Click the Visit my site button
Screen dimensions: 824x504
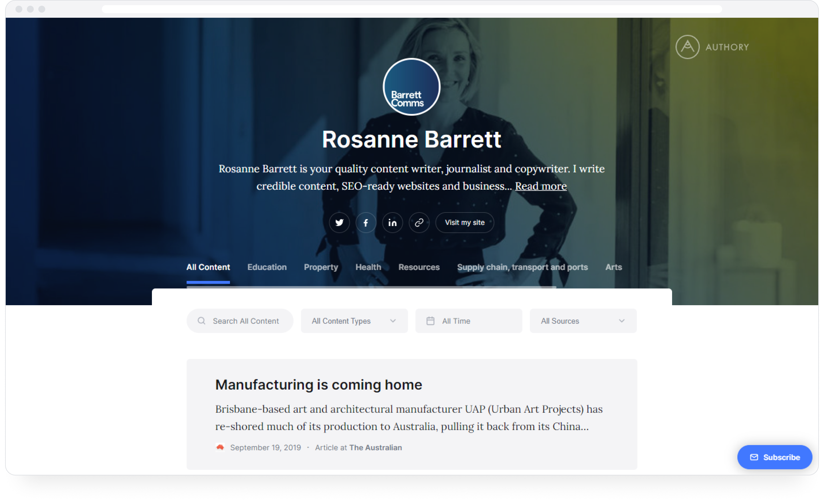tap(465, 223)
